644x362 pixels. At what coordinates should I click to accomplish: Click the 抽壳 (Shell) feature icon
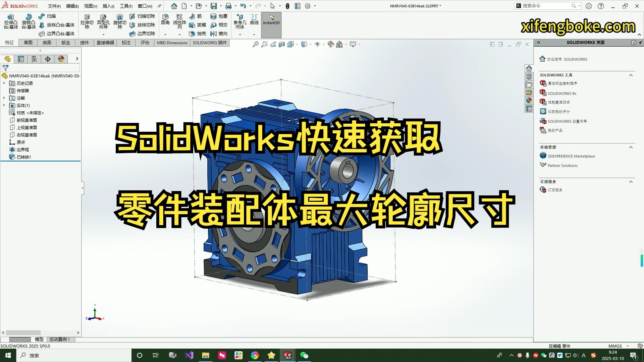(192, 34)
